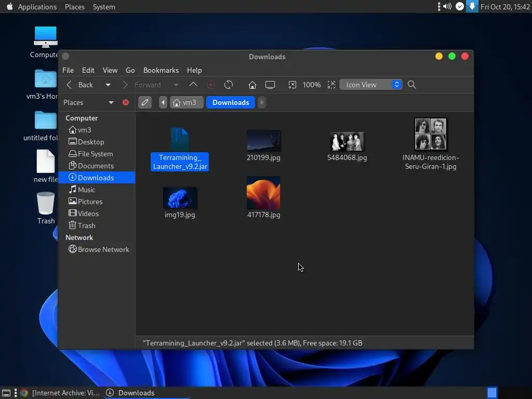Open the clock showing Fri Oct 20, 15:42

505,7
